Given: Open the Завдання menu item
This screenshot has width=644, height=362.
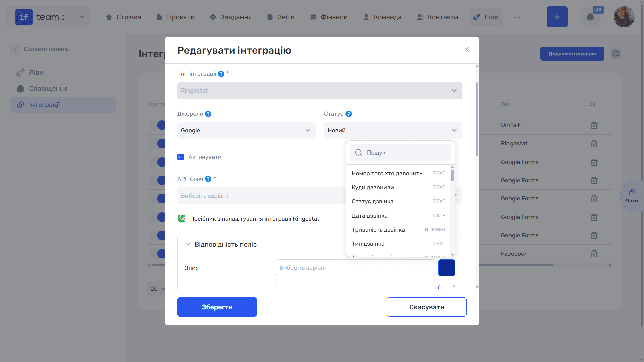Looking at the screenshot, I should pos(231,17).
